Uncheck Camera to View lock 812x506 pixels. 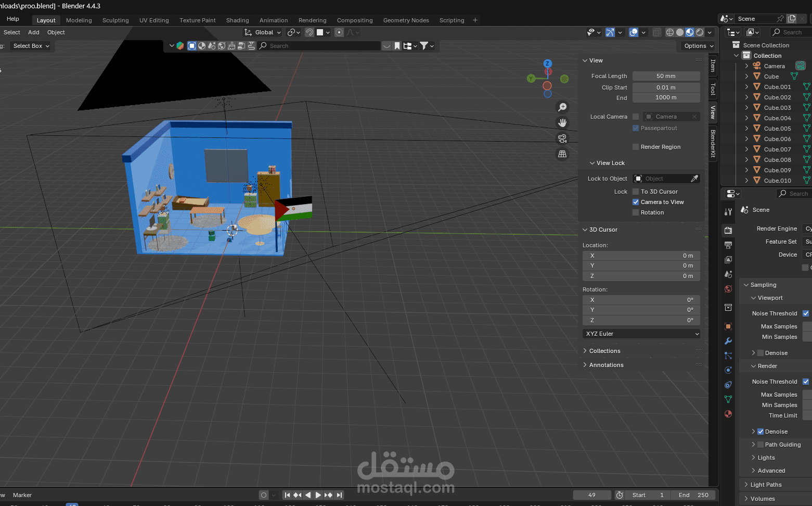click(636, 202)
